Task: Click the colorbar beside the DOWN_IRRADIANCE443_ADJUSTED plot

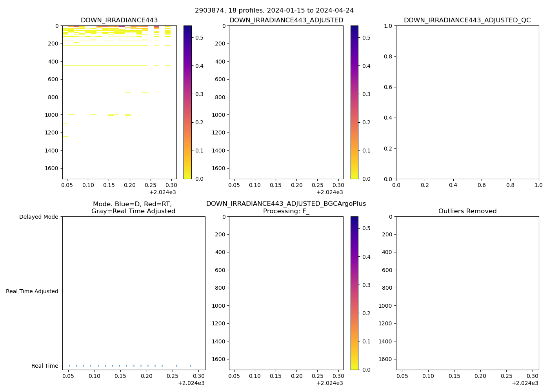Action: 354,102
